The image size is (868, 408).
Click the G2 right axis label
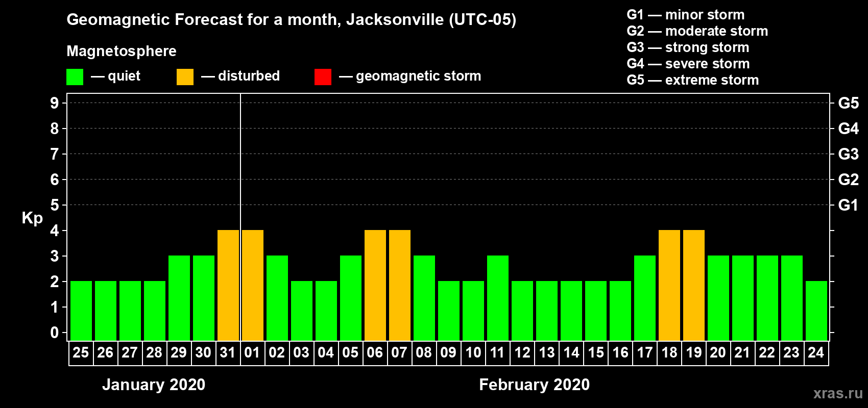pos(849,180)
